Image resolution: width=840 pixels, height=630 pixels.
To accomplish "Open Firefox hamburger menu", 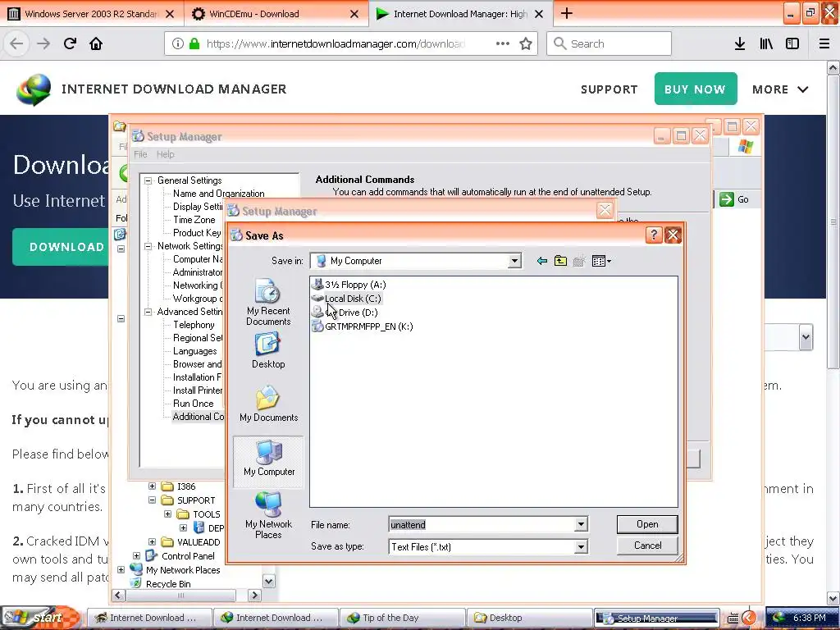I will coord(824,44).
